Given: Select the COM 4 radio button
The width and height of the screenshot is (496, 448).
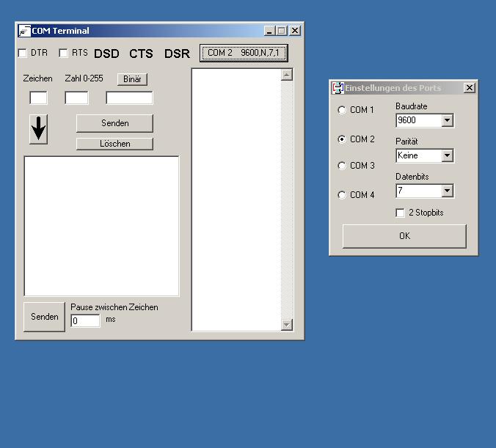Looking at the screenshot, I should coord(342,195).
